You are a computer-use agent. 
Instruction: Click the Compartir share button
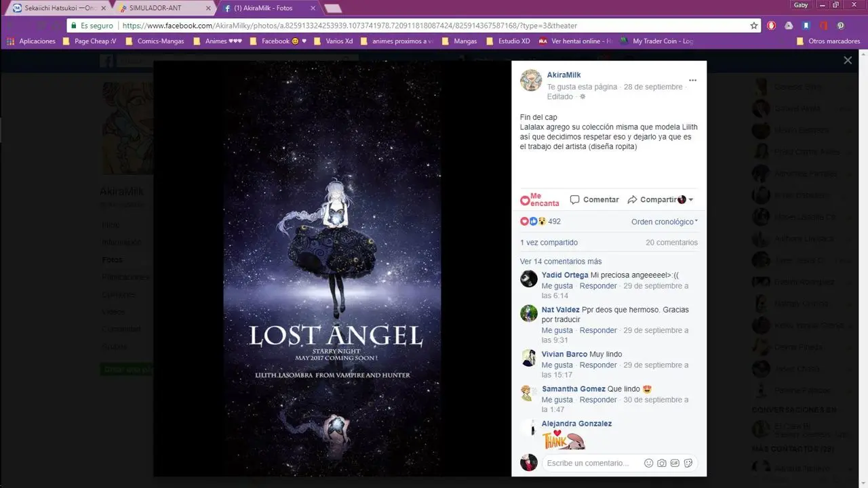tap(652, 199)
